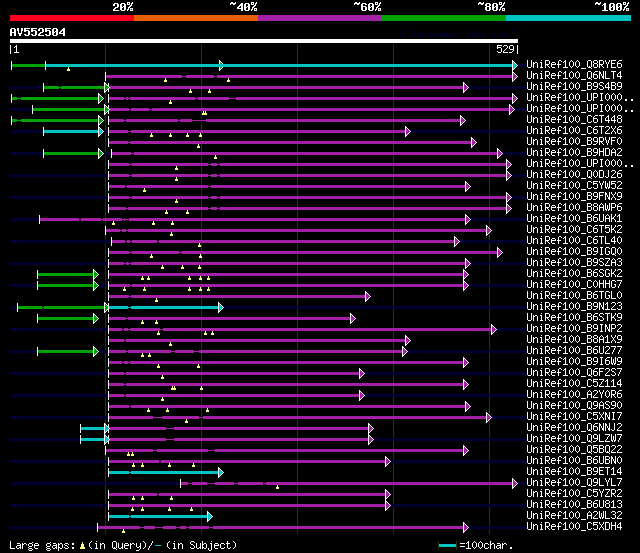The height and width of the screenshot is (553, 640).
Task: Select UniRef100_B9SZA3 label
Action: [574, 263]
